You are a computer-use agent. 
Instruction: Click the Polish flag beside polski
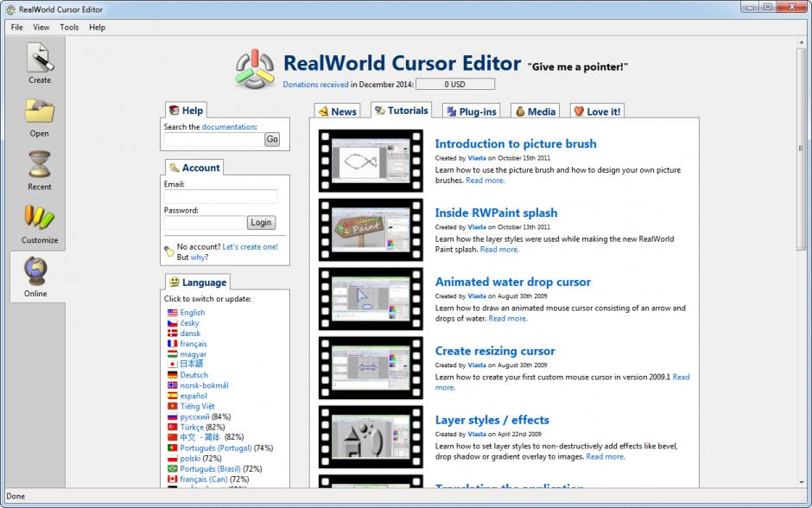173,458
